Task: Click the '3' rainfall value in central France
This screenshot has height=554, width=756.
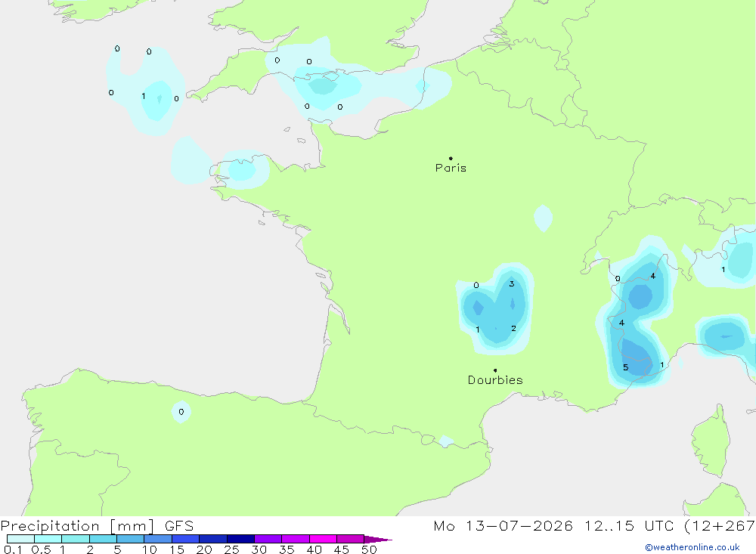Action: coord(512,283)
